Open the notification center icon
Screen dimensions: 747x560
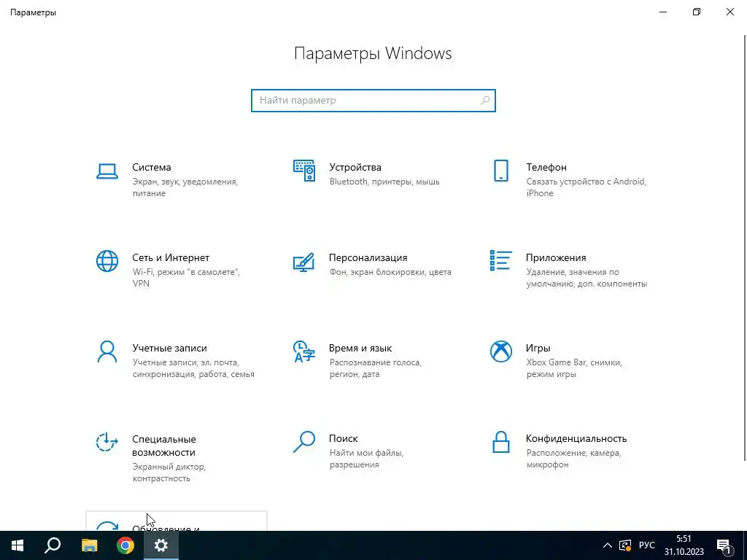tap(724, 545)
